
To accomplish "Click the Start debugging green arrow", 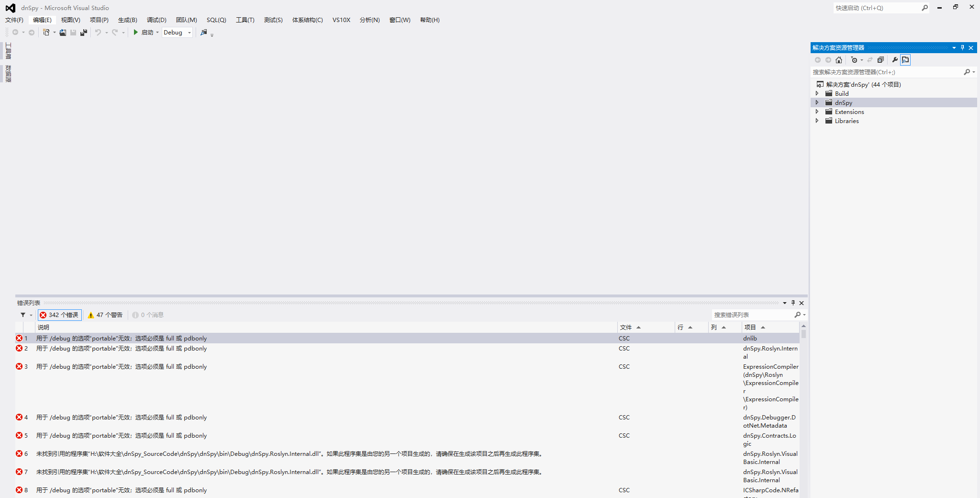I will pyautogui.click(x=135, y=32).
